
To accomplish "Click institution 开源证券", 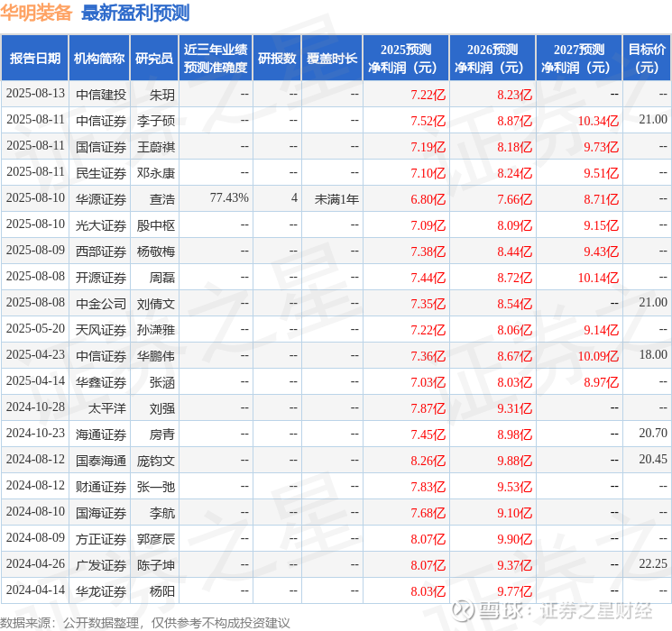I will tap(101, 277).
